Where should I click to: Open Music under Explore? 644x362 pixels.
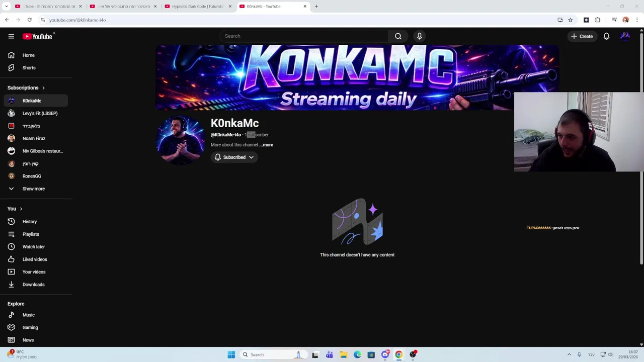pos(36,315)
